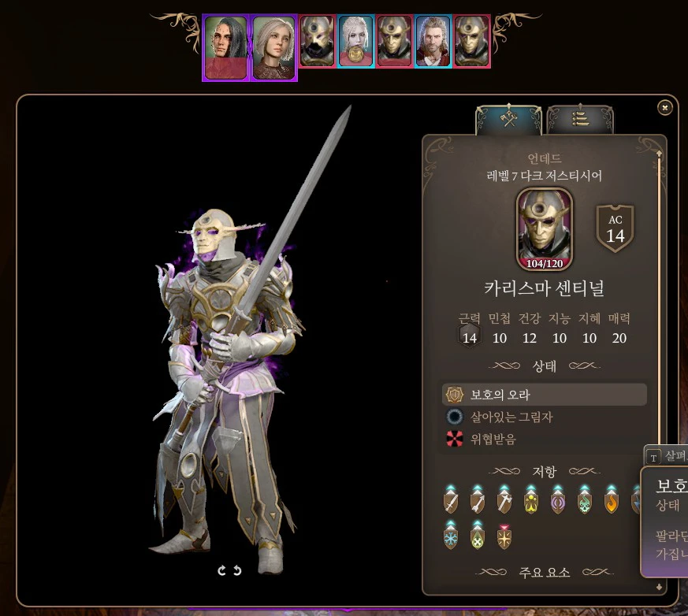
Task: Close the examine panel with the X
Action: point(664,107)
